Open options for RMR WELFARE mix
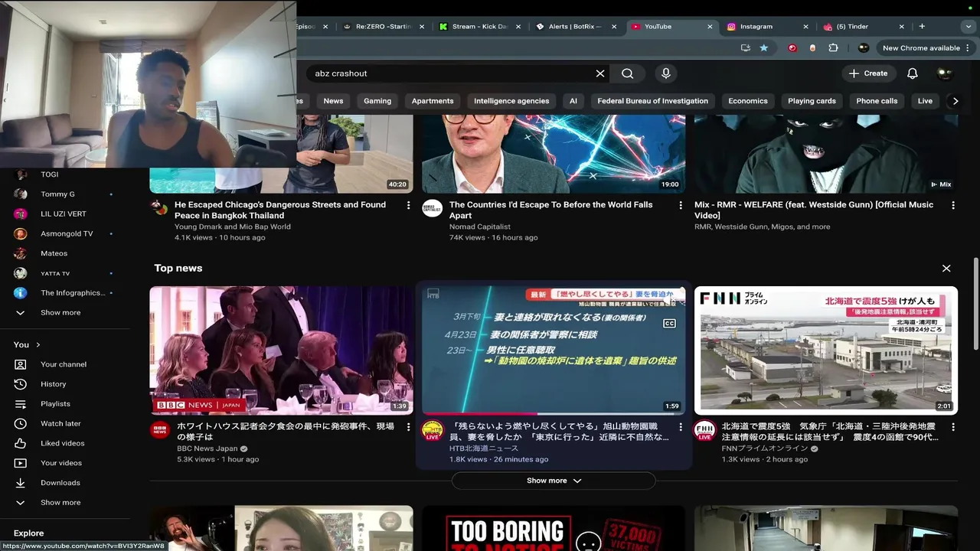 tap(953, 205)
